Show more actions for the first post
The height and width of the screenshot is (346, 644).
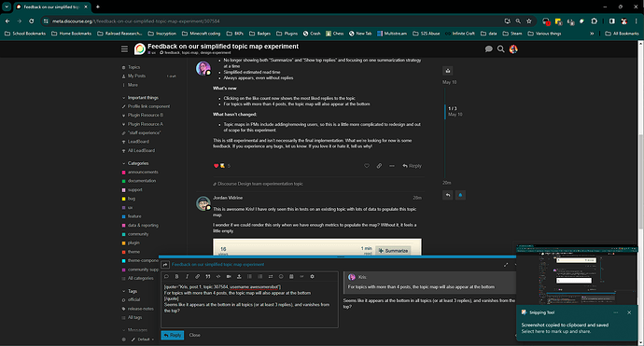click(x=392, y=166)
